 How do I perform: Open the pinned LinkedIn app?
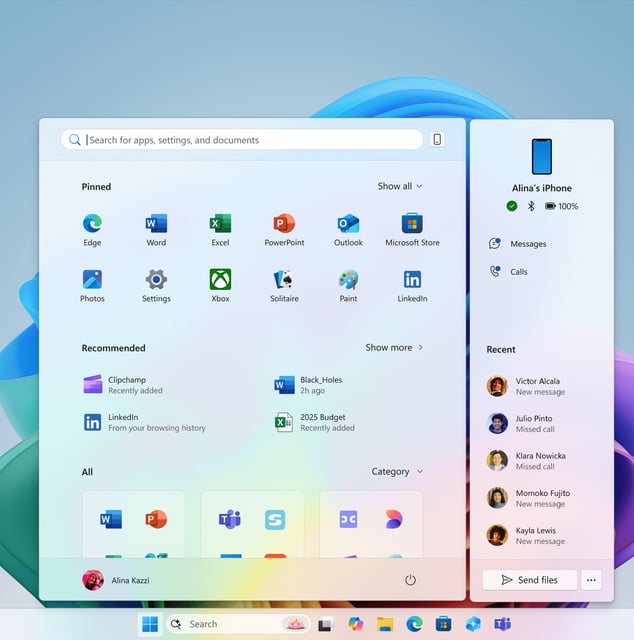(x=412, y=285)
